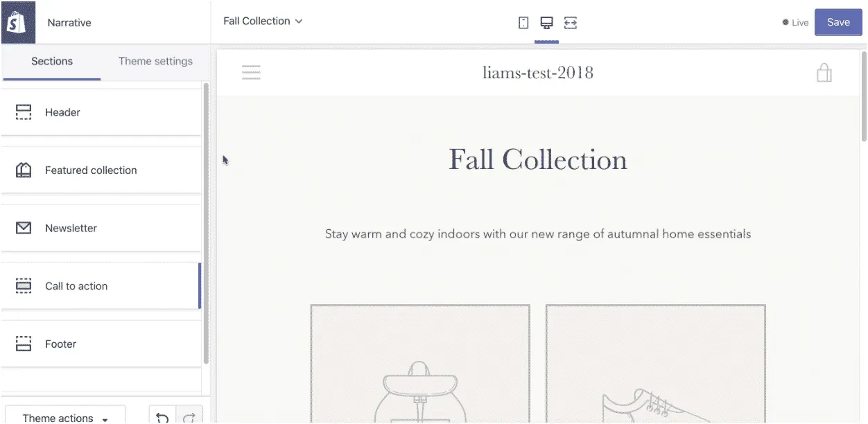The image size is (868, 424).
Task: Click the liams-test-2018 store title
Action: [538, 72]
